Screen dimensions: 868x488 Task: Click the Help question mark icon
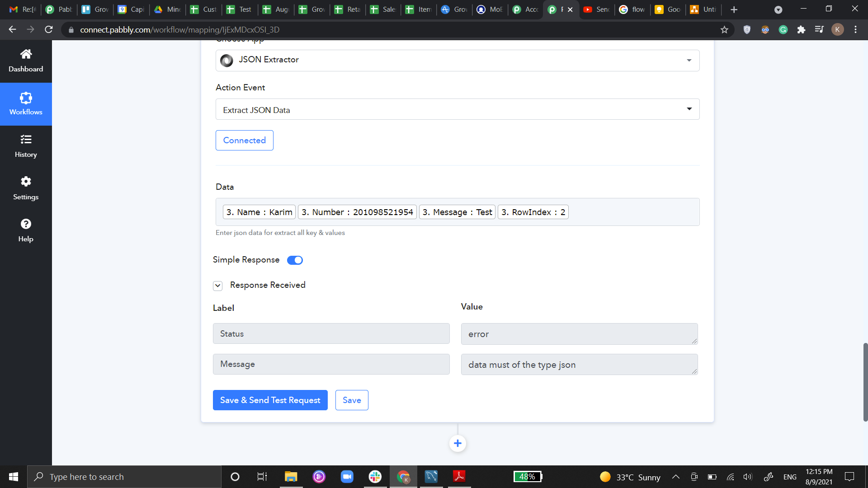tap(26, 224)
